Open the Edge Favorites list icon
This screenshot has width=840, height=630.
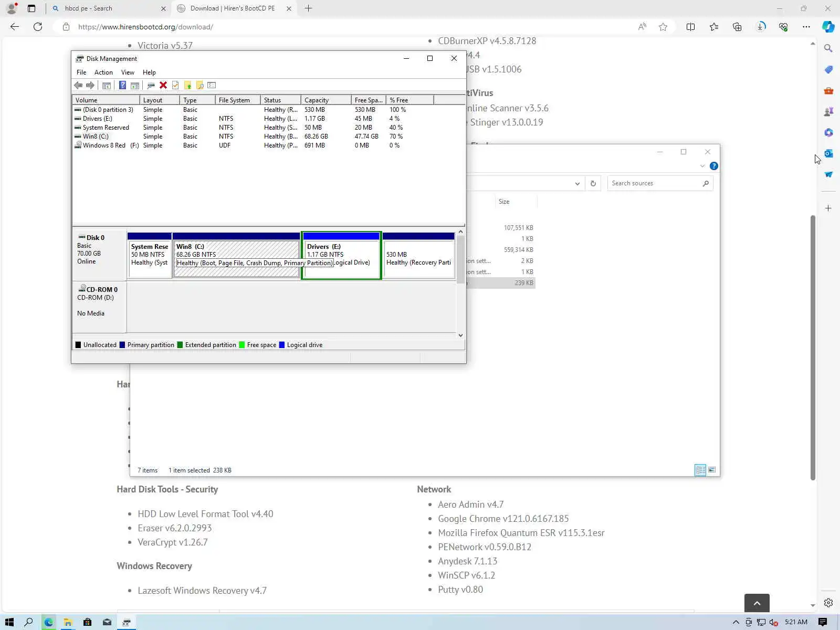click(714, 27)
